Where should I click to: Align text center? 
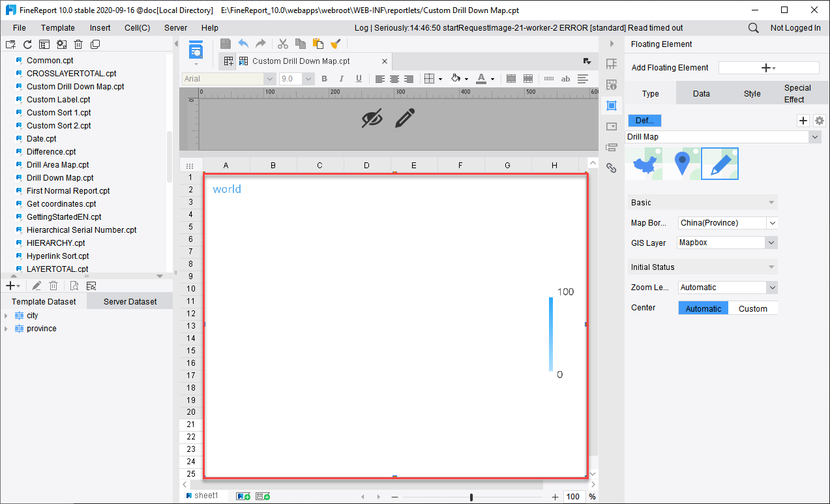[x=394, y=79]
